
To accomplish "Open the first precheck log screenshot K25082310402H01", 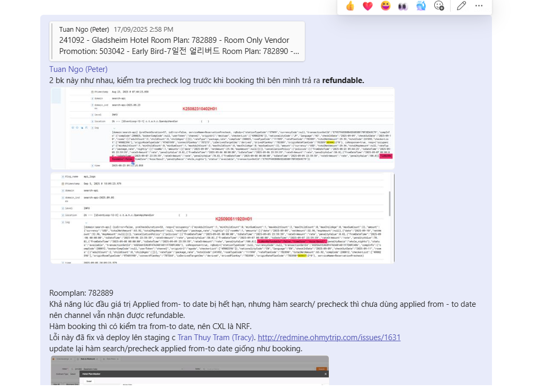I will pyautogui.click(x=223, y=129).
